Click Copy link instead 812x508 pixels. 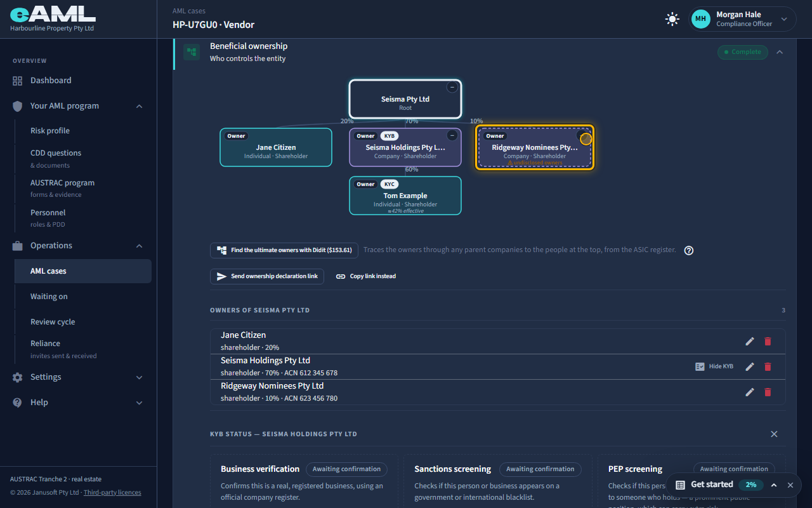click(x=366, y=276)
